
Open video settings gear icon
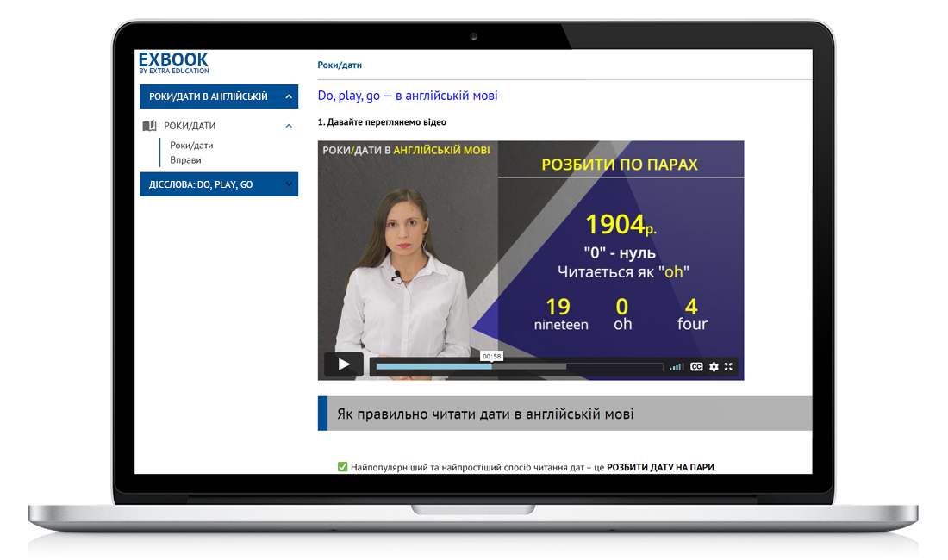coord(714,367)
